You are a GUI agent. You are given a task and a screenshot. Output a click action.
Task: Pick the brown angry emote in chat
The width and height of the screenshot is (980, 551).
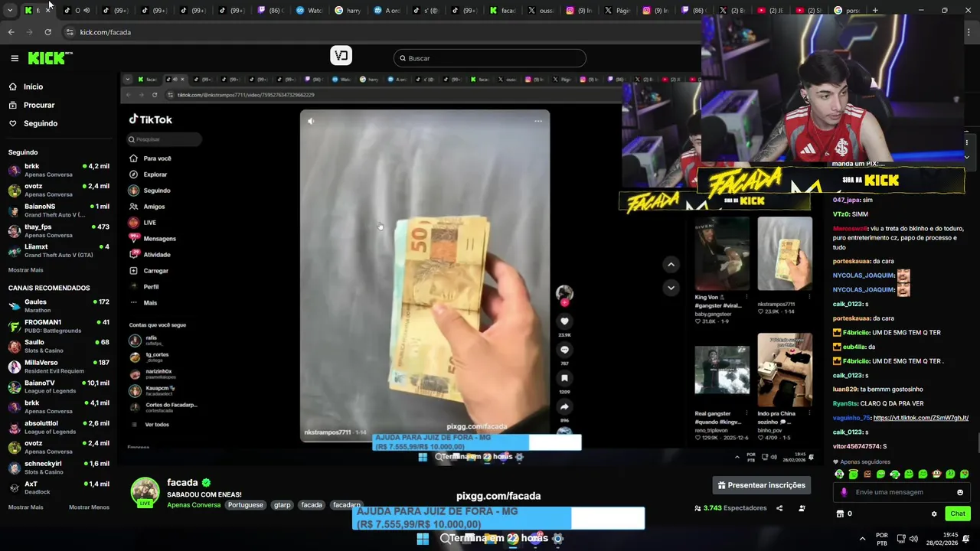[867, 474]
